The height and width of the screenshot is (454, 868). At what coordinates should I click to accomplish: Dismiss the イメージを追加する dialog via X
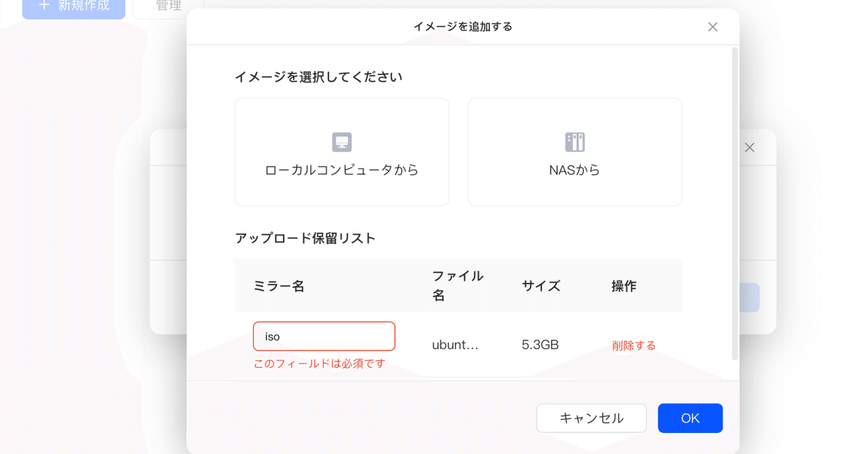point(712,26)
